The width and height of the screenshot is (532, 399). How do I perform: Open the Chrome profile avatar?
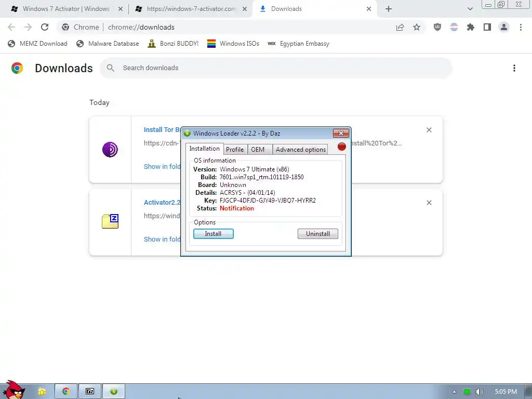coord(504,27)
